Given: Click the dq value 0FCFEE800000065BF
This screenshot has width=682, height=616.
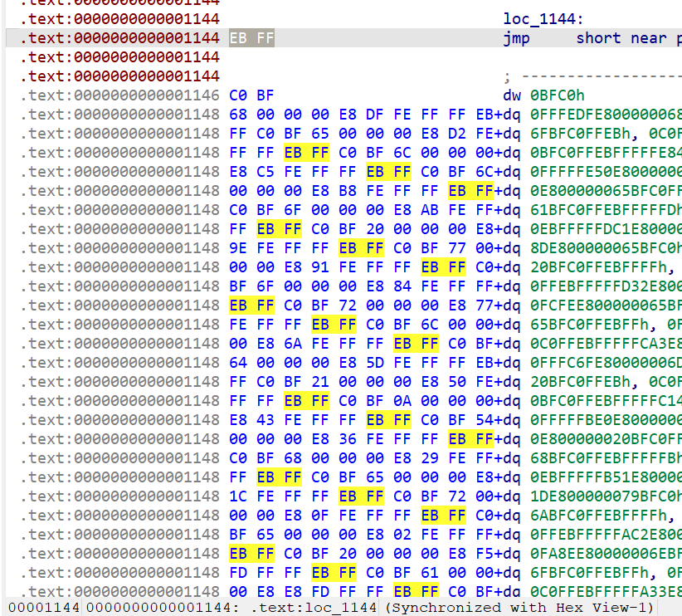Looking at the screenshot, I should tap(606, 306).
